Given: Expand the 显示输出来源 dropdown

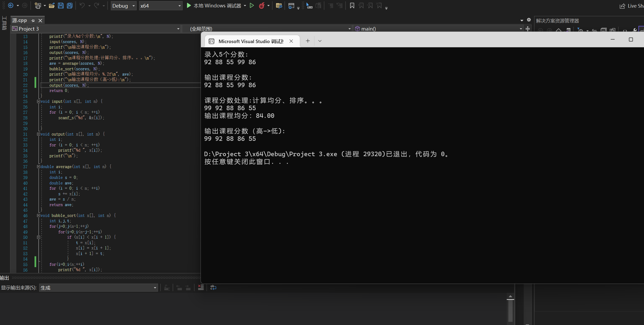Looking at the screenshot, I should pyautogui.click(x=155, y=288).
